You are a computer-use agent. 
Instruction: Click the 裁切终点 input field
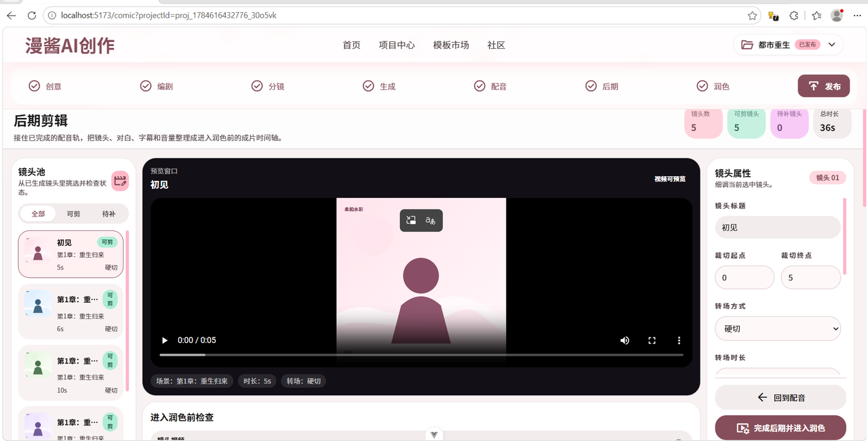click(x=811, y=278)
